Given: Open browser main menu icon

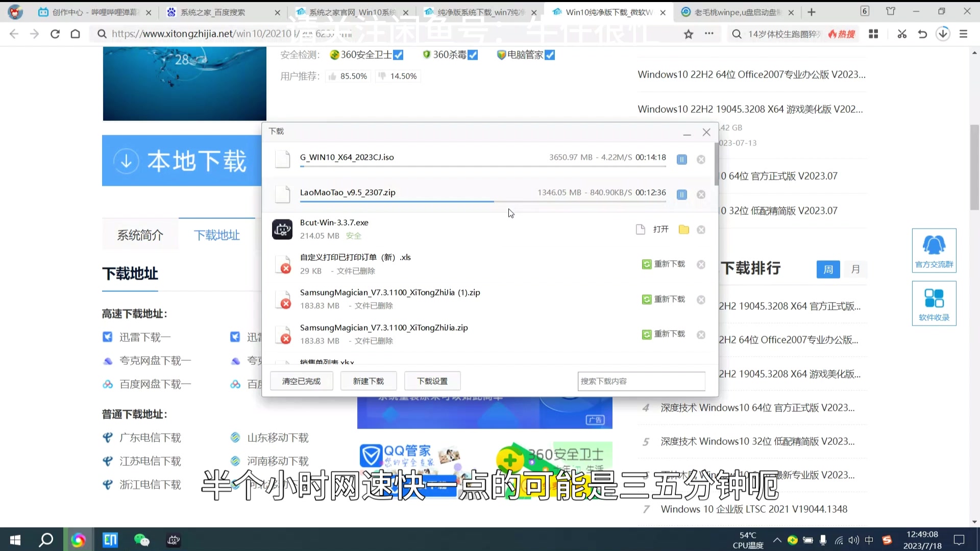Looking at the screenshot, I should coord(963,34).
